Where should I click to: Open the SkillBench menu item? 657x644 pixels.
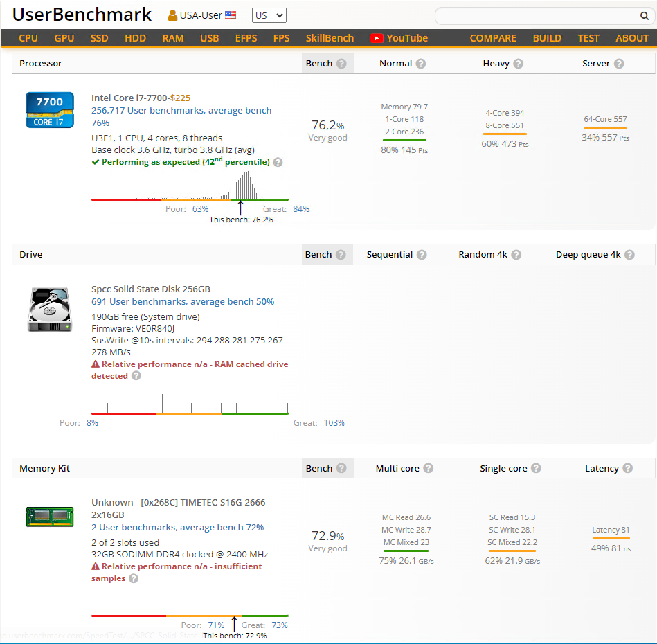330,38
